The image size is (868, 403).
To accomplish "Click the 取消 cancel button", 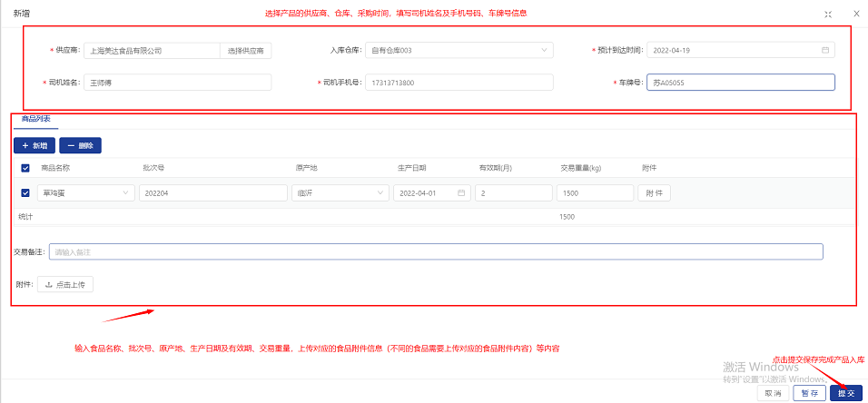I will (x=772, y=393).
